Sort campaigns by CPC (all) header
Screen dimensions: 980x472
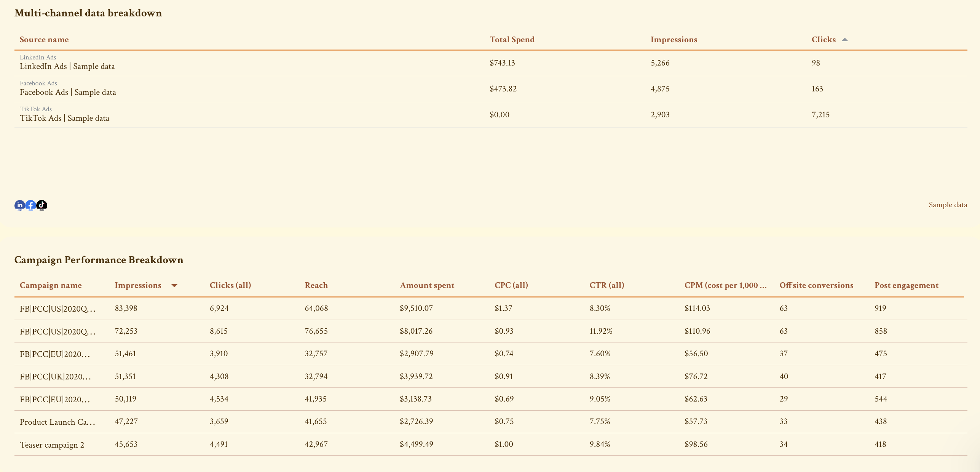click(511, 285)
